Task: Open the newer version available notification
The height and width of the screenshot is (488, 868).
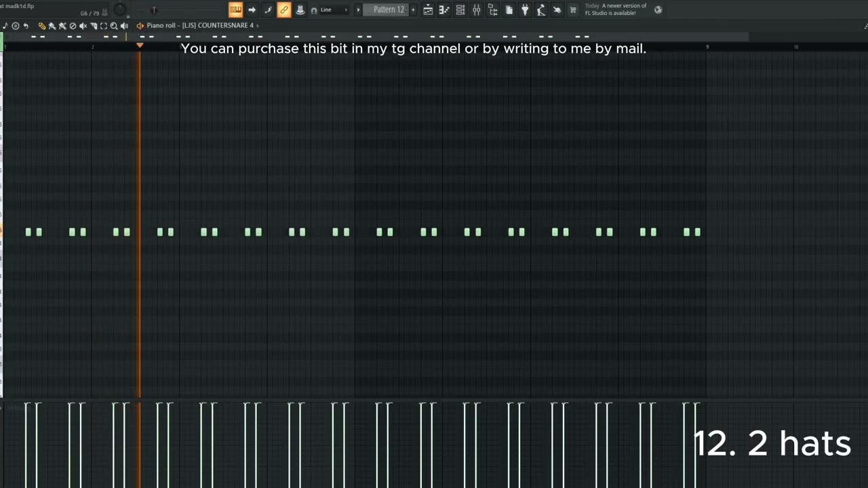Action: [616, 9]
